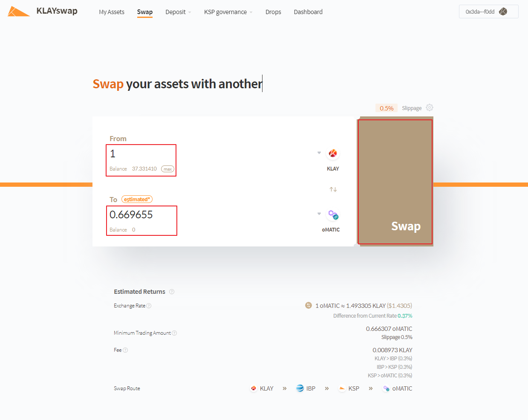The height and width of the screenshot is (420, 528).
Task: Click the 0.5% slippage value
Action: 387,108
